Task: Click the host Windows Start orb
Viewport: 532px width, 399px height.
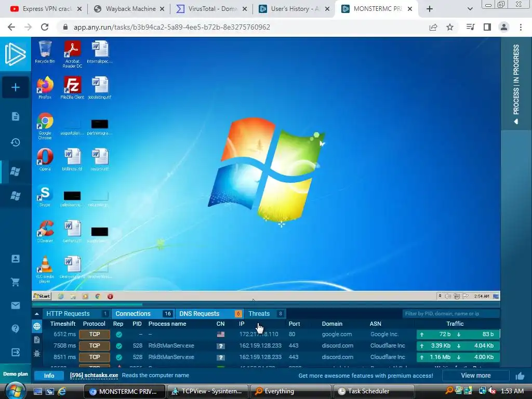Action: point(15,391)
